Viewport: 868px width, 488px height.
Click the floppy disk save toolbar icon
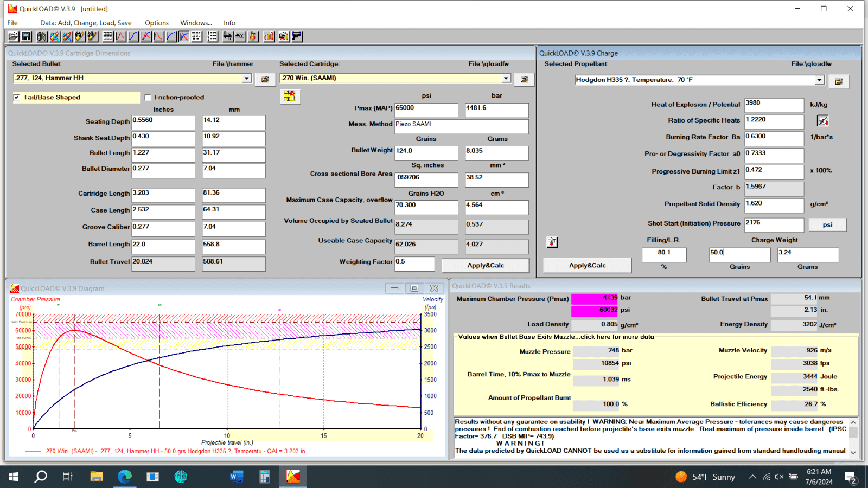26,36
